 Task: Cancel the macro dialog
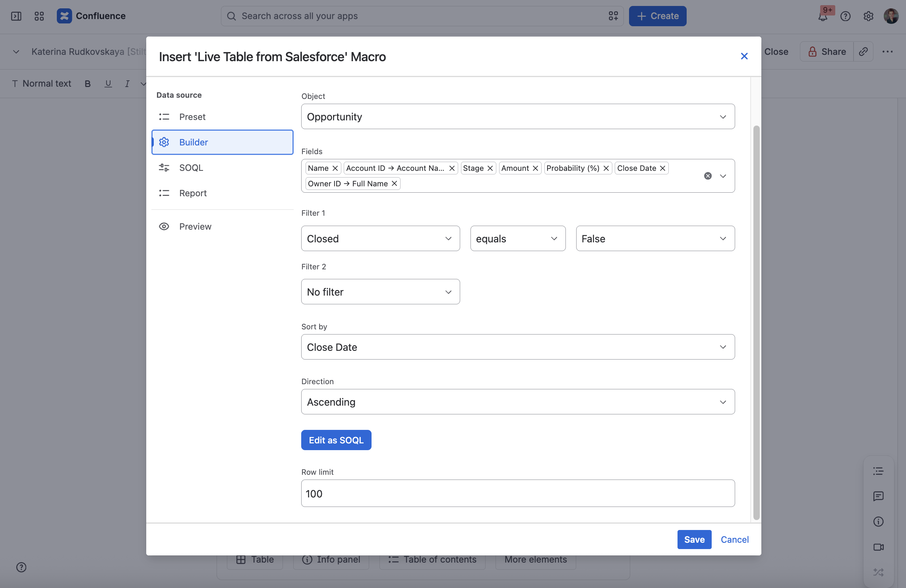[735, 540]
